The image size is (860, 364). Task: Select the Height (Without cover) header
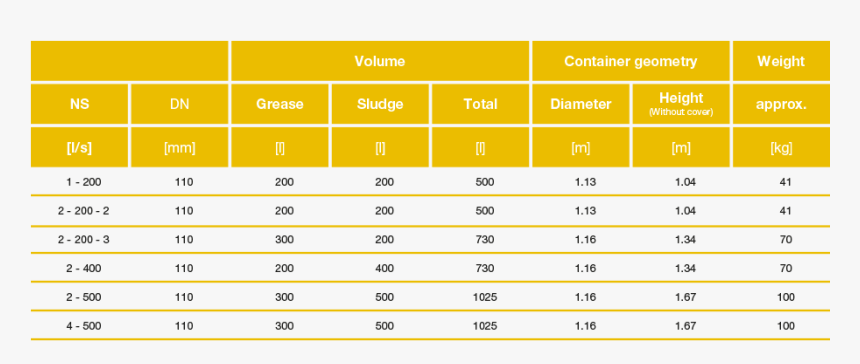click(681, 104)
